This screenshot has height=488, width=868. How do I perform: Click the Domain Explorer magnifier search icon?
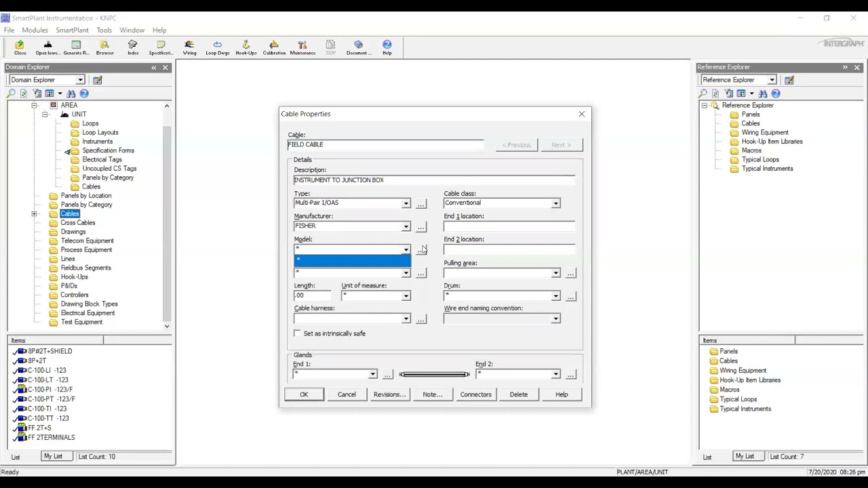point(12,94)
